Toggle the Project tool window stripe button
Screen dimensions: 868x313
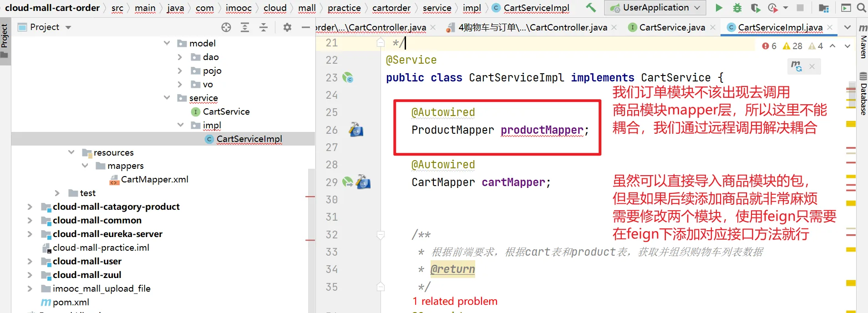click(x=5, y=41)
